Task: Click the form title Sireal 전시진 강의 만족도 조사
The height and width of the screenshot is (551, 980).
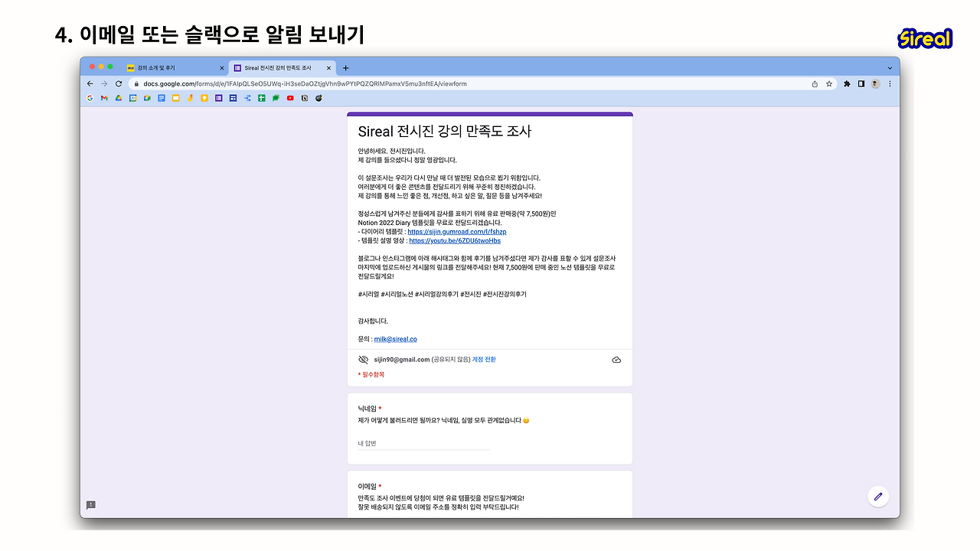Action: (444, 132)
